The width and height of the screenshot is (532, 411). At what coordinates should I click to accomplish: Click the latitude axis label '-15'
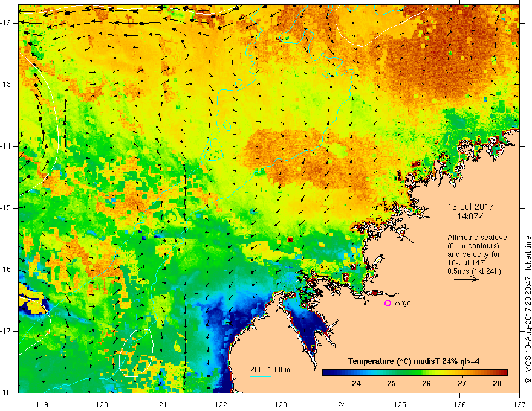pos(6,208)
